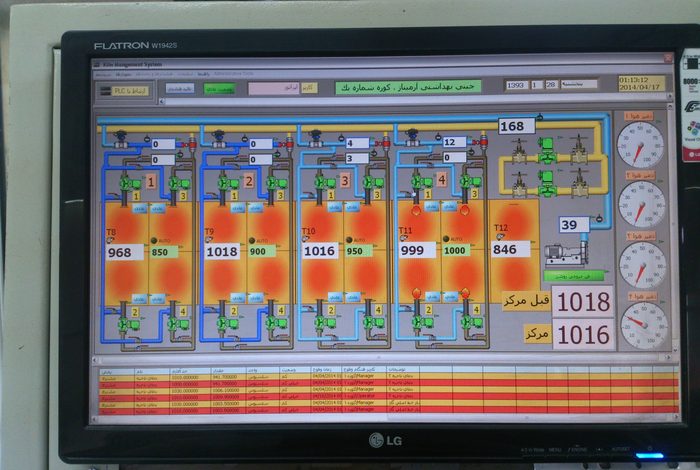The image size is (700, 470).
Task: Click the green setpoint field showing 900
Action: pos(262,252)
